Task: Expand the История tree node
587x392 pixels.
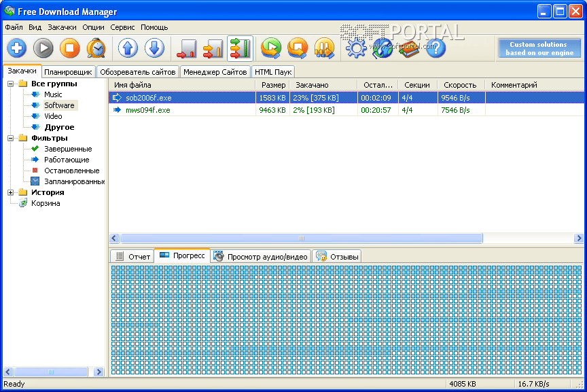Action: coord(10,192)
